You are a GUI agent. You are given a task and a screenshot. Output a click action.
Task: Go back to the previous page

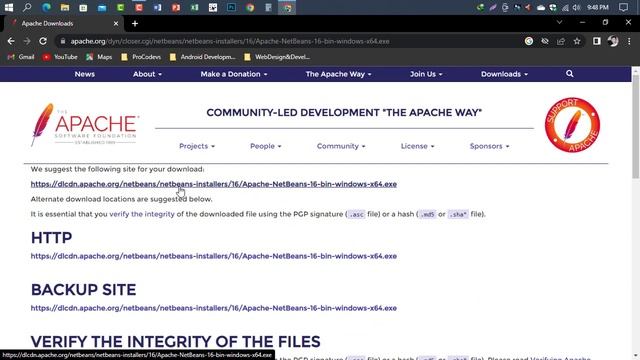click(x=11, y=41)
